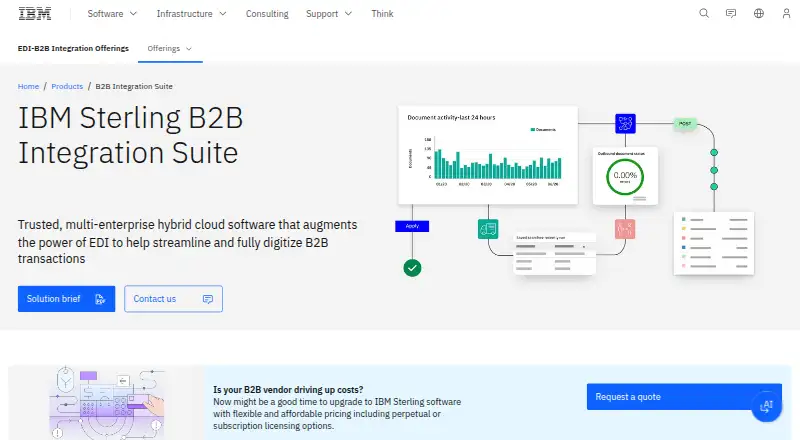This screenshot has height=440, width=800.
Task: Select the 0.00% progress ring
Action: click(625, 177)
